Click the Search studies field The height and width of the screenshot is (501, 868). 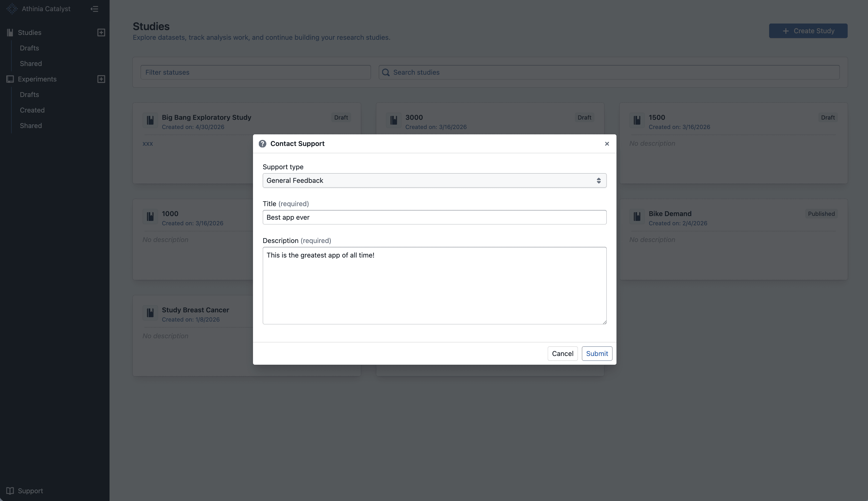(x=609, y=72)
